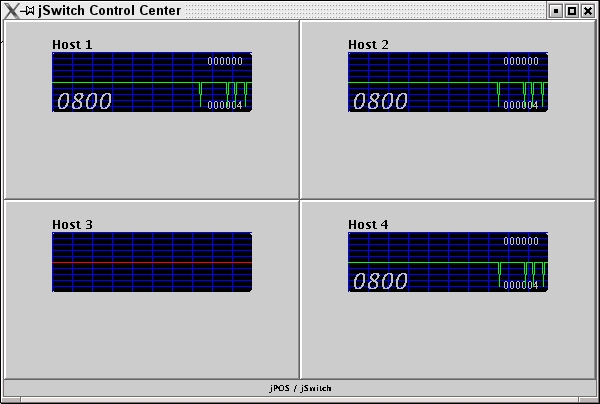Click the 0800 readout in Host 4 monitor
This screenshot has height=404, width=600.
(x=380, y=281)
